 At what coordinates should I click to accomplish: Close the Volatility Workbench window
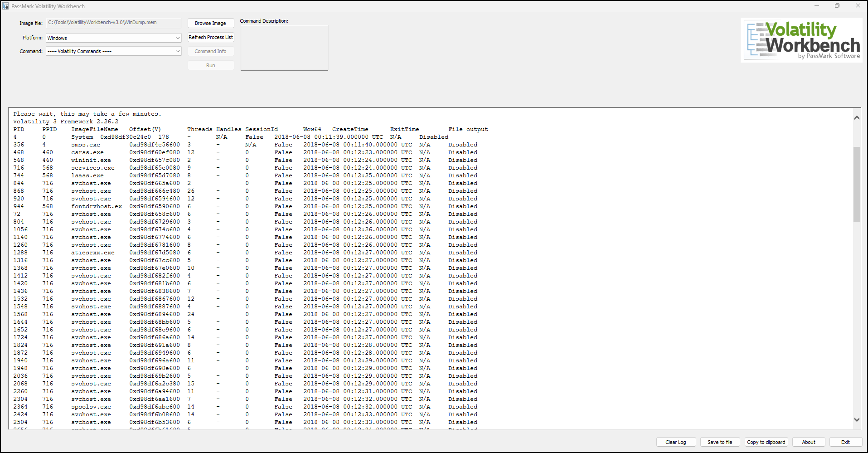click(858, 6)
